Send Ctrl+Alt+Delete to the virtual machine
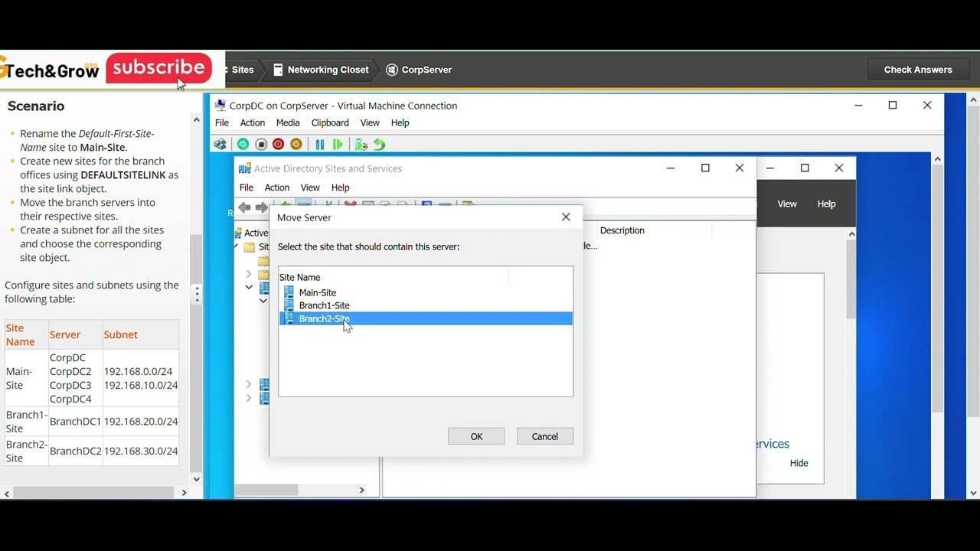Viewport: 980px width, 551px height. (x=220, y=145)
